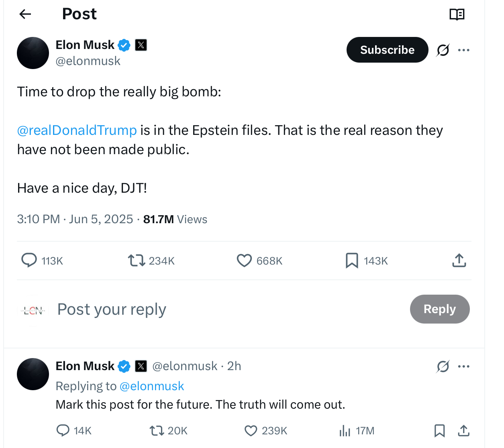View analytics for reply with 17M views
Viewport: 504px width, 448px height.
(345, 431)
